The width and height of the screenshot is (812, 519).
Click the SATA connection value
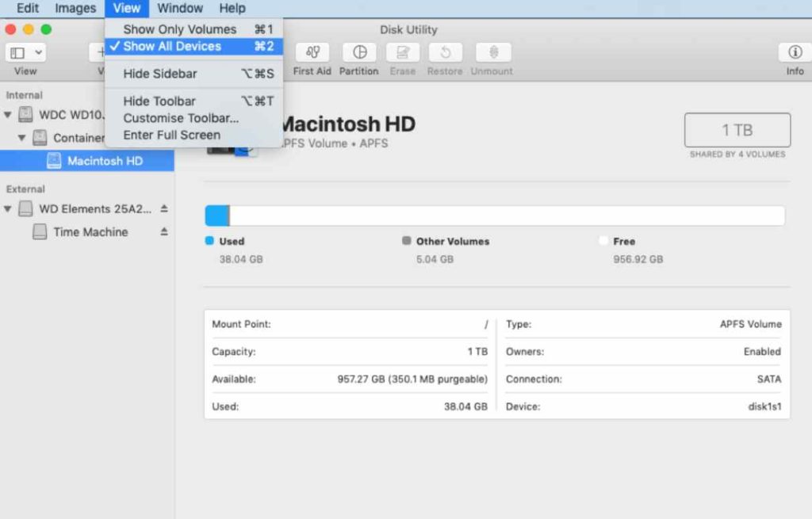pos(769,380)
